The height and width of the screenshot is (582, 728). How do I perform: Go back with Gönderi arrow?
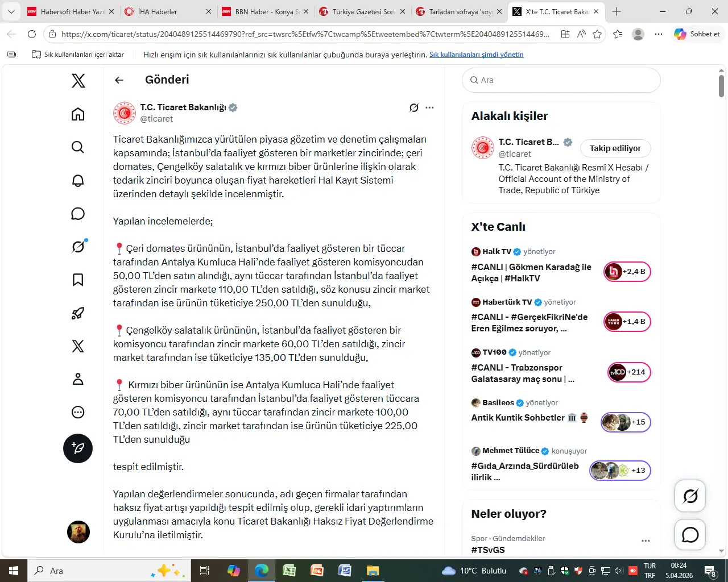click(119, 80)
